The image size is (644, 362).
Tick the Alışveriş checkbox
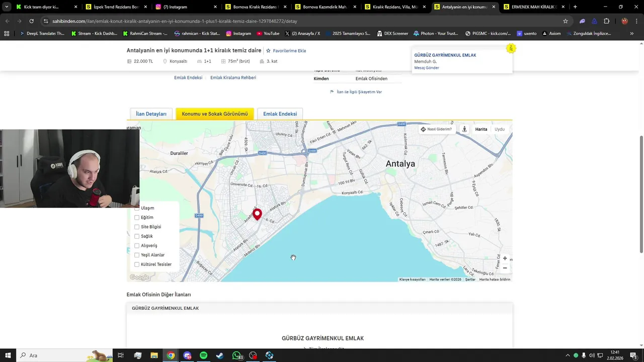point(136,246)
